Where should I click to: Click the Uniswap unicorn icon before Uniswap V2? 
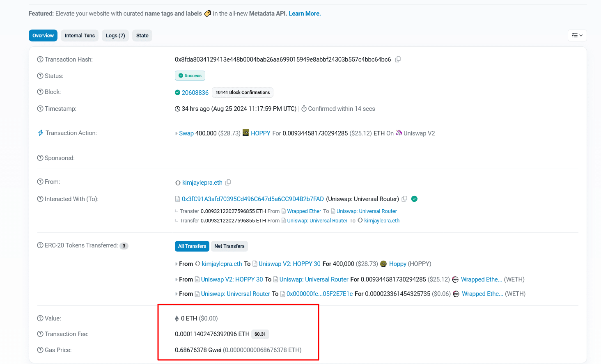point(399,133)
